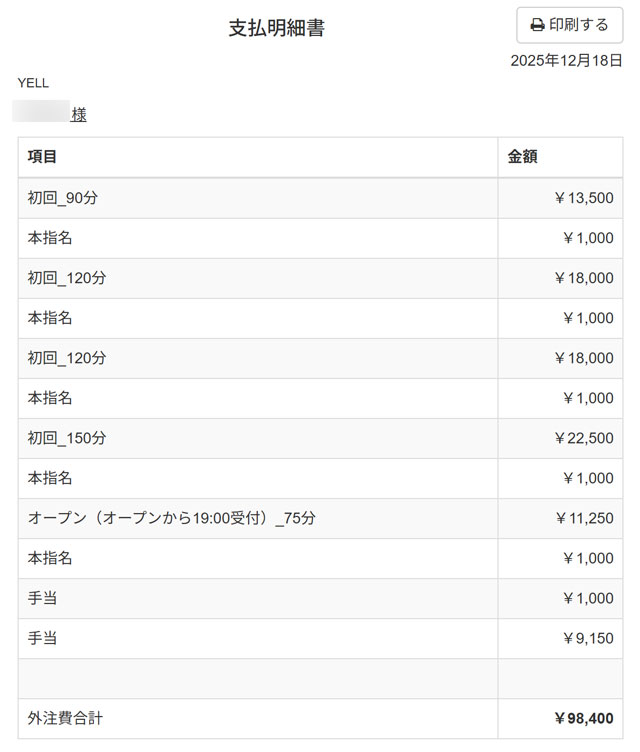Click the ¥13,500 amount cell
640x752 pixels.
(x=583, y=198)
